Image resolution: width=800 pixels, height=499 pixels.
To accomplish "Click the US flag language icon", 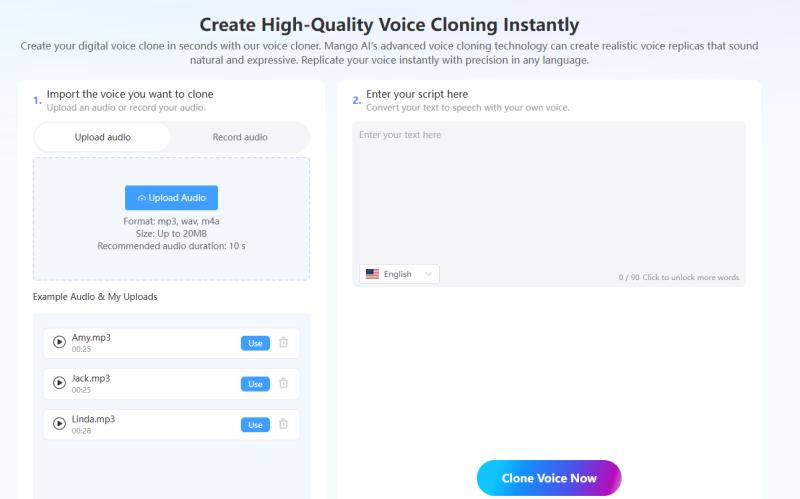I will tap(372, 274).
